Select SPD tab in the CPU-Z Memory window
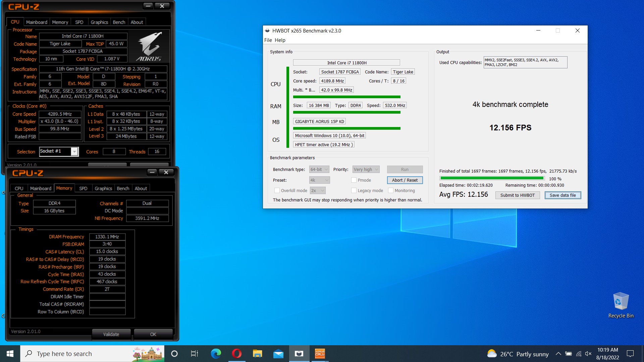Image resolution: width=644 pixels, height=362 pixels. 83,188
